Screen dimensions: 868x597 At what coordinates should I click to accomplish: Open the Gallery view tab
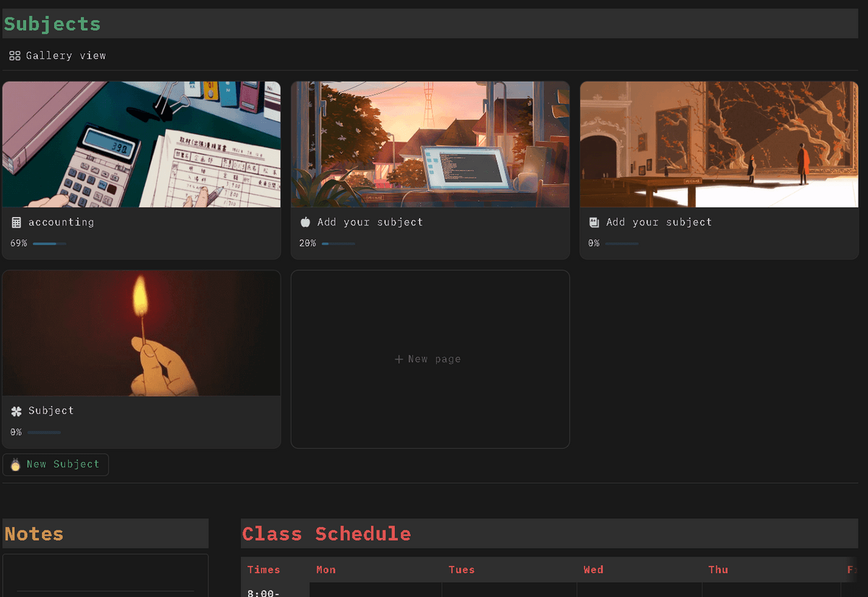(x=58, y=56)
